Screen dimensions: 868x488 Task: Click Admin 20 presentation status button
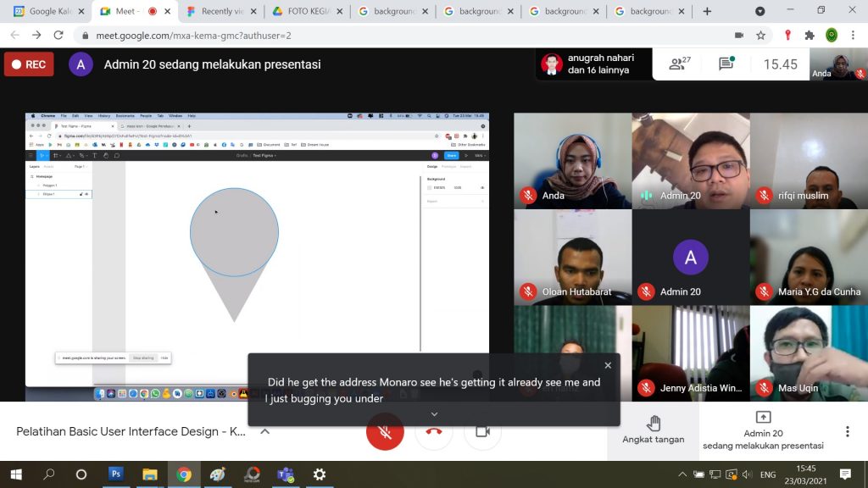(762, 431)
